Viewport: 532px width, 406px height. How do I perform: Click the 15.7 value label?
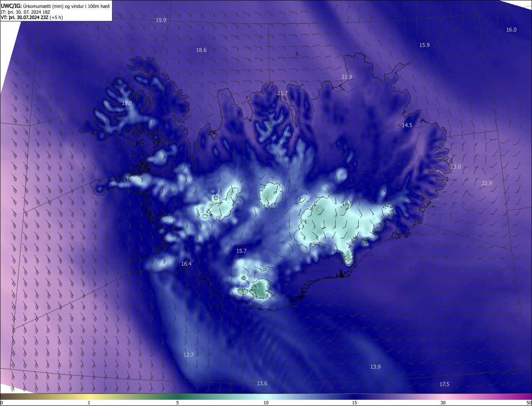(241, 251)
